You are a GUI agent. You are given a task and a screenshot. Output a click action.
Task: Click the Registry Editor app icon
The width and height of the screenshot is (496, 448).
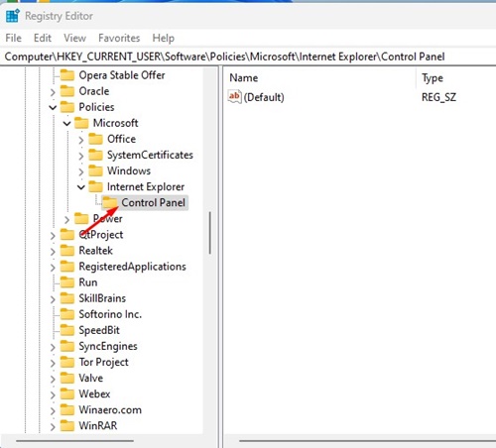13,16
